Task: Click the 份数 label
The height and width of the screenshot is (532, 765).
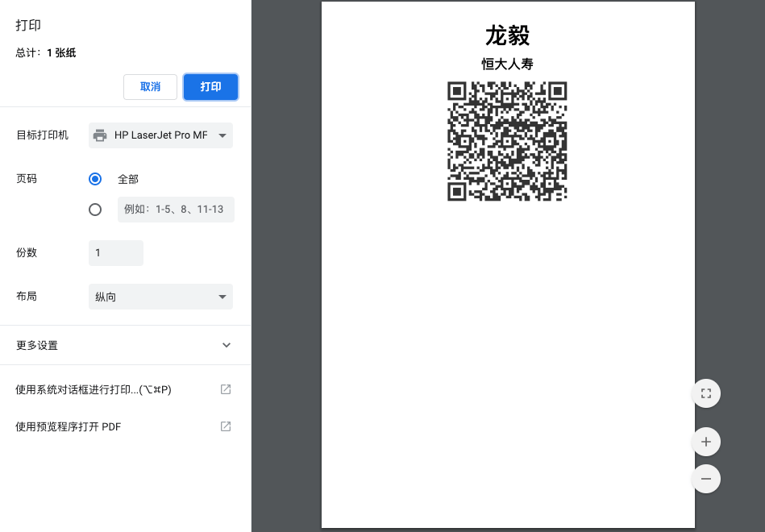Action: (27, 252)
